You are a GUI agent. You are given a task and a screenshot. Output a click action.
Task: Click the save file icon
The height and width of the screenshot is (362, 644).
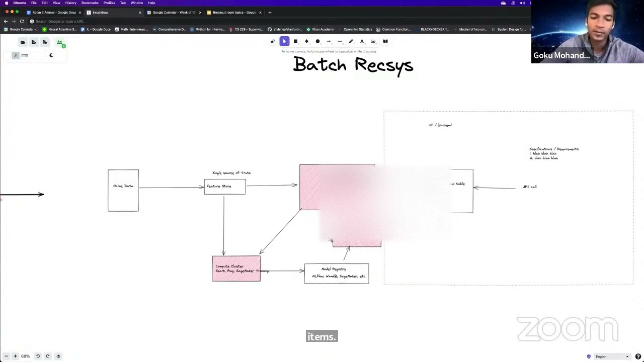click(34, 42)
